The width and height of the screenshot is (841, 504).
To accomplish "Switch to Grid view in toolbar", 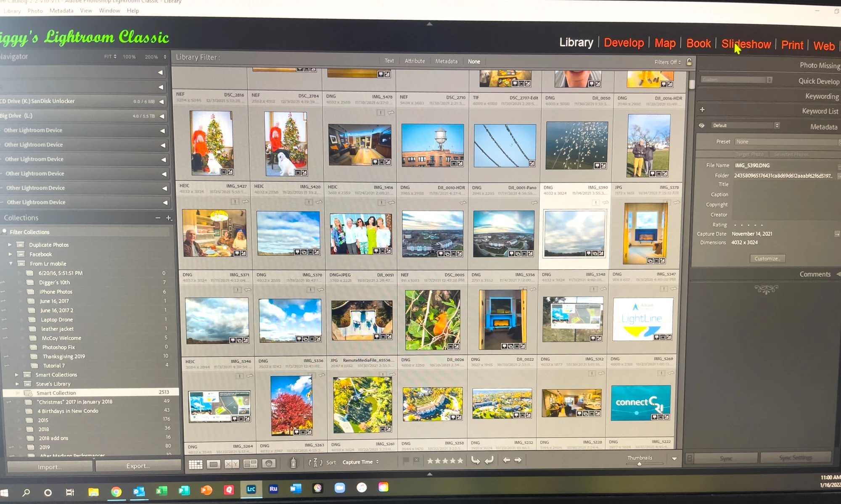I will tap(196, 464).
